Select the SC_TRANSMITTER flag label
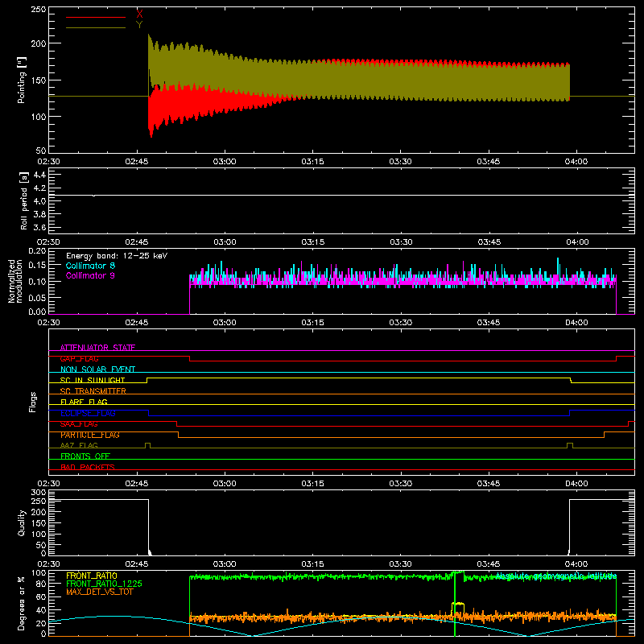The height and width of the screenshot is (644, 644). coord(93,391)
